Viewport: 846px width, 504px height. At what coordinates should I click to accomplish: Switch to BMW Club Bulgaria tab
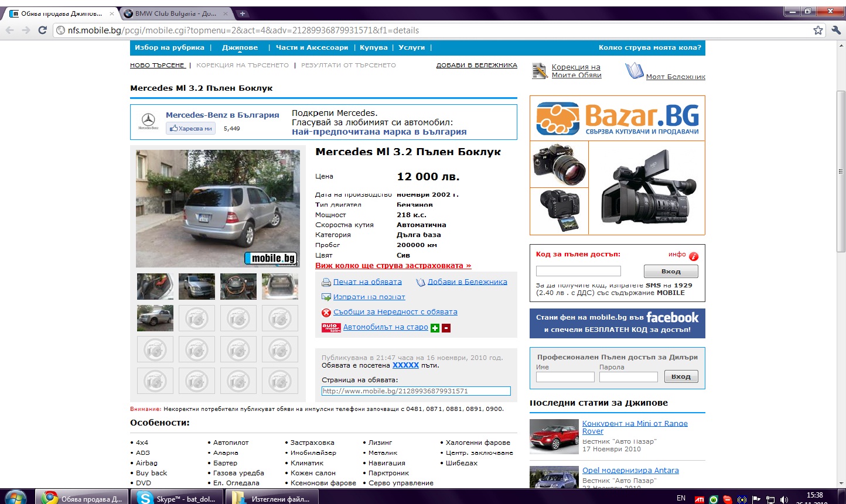tap(176, 13)
